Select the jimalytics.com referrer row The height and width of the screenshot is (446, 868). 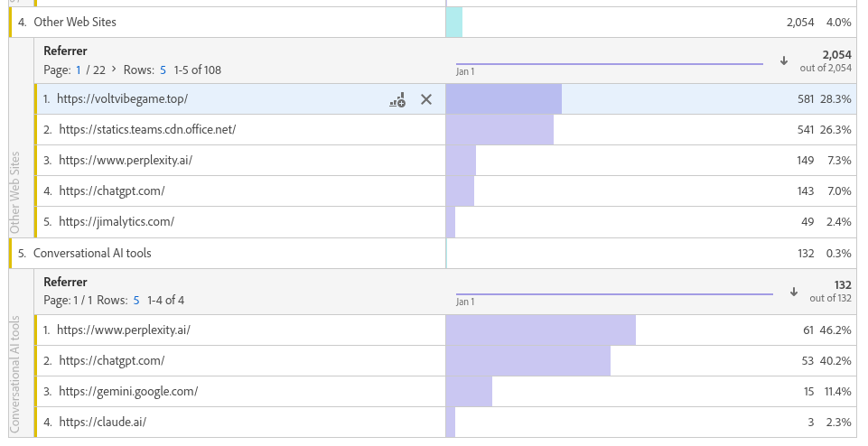(117, 221)
